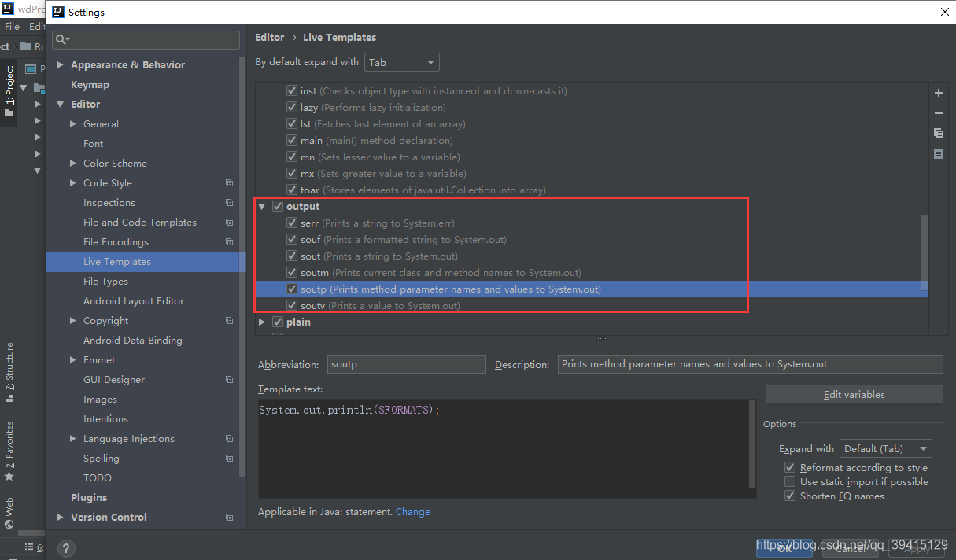The height and width of the screenshot is (560, 956).
Task: Duplicate the selected template via copy icon
Action: (938, 134)
